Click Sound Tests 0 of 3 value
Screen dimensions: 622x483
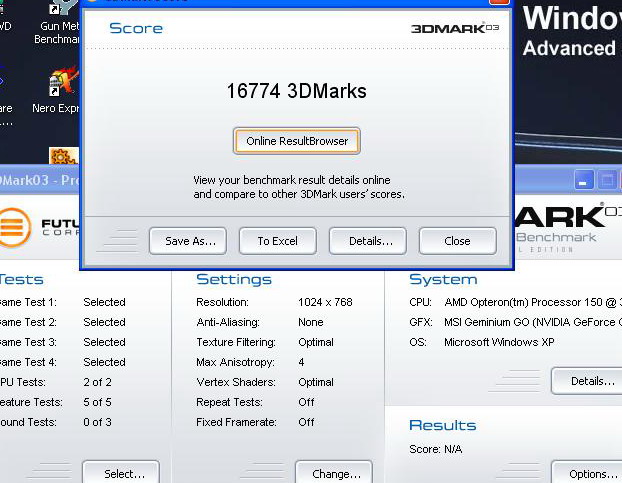click(x=98, y=422)
